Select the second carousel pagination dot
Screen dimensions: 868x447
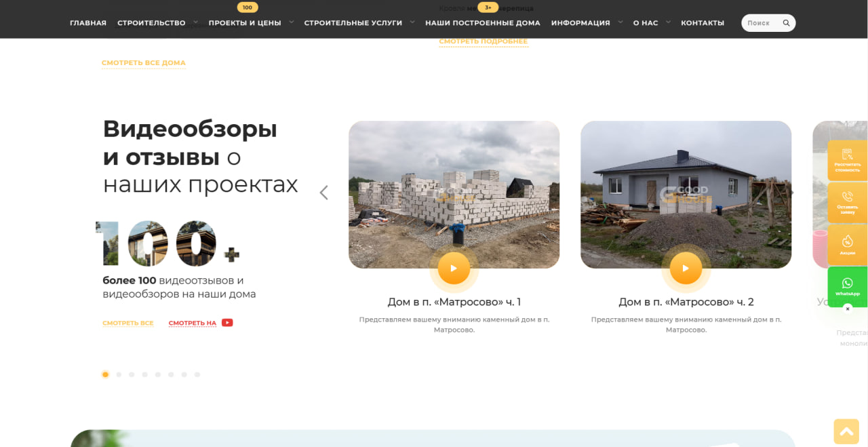point(119,374)
